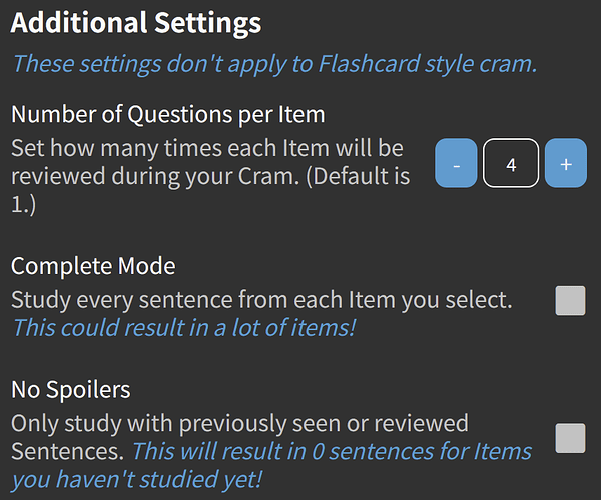
Task: Click the 'This could result in a lot of items!' warning
Action: 184,327
